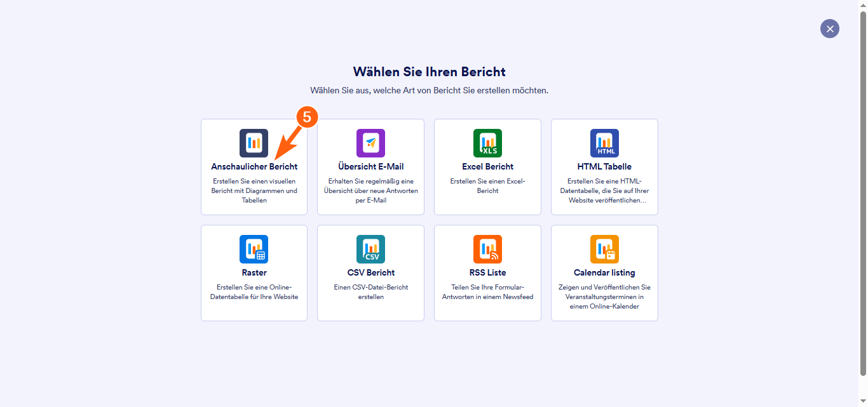This screenshot has width=868, height=407.
Task: Click the Übersicht E-Mail paper plane icon
Action: click(370, 143)
